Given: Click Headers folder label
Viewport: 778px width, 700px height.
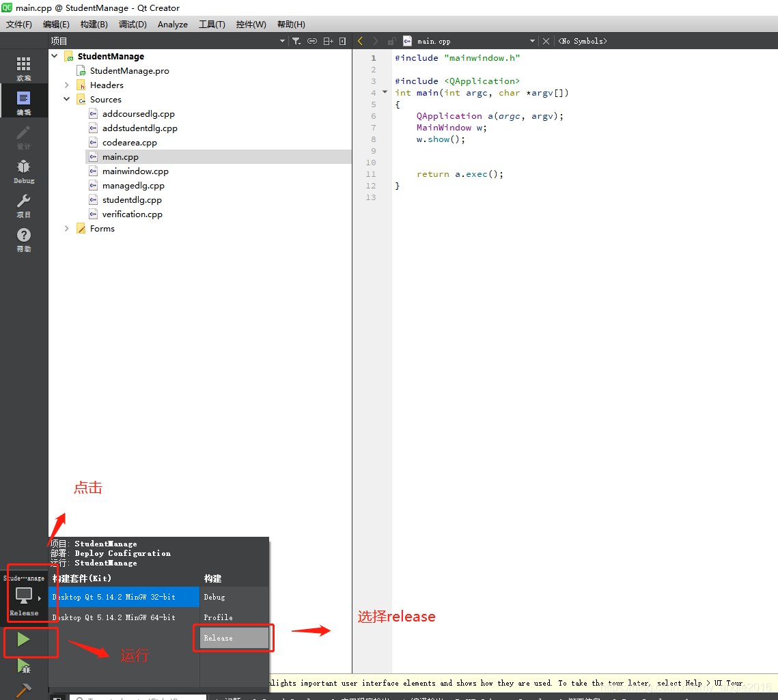Looking at the screenshot, I should (x=107, y=85).
